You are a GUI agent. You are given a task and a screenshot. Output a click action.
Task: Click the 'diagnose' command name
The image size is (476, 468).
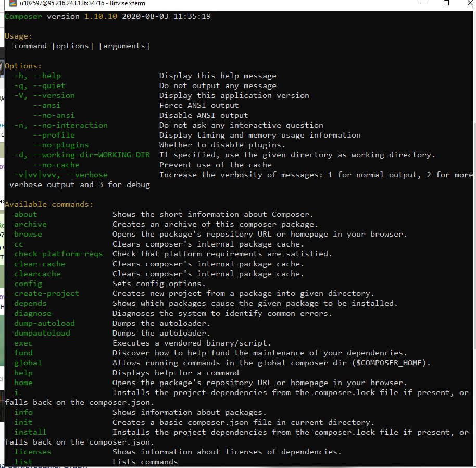tap(33, 313)
